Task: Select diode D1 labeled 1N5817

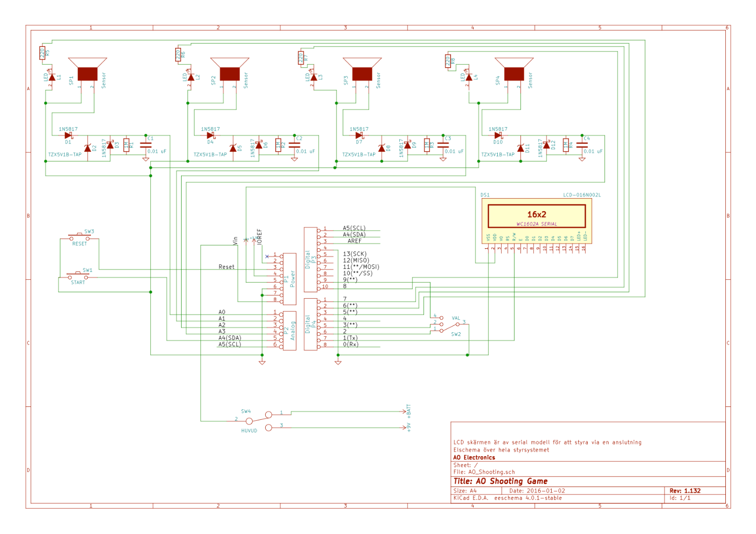Action: (x=67, y=135)
